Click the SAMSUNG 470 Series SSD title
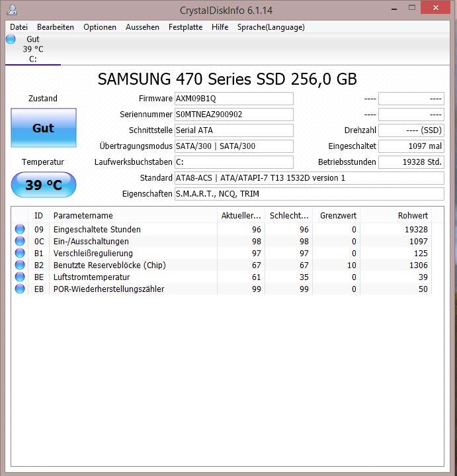The height and width of the screenshot is (476, 457). coord(227,79)
